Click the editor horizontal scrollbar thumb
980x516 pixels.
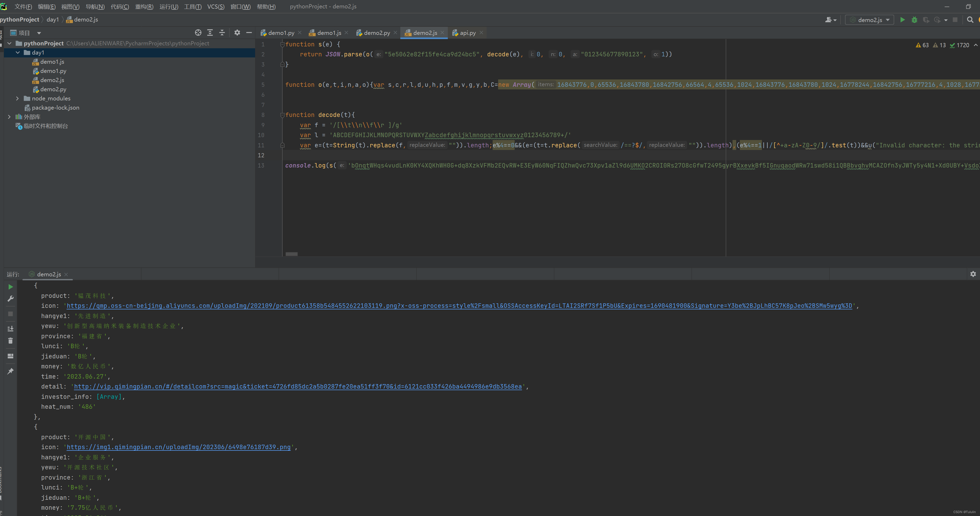point(292,254)
